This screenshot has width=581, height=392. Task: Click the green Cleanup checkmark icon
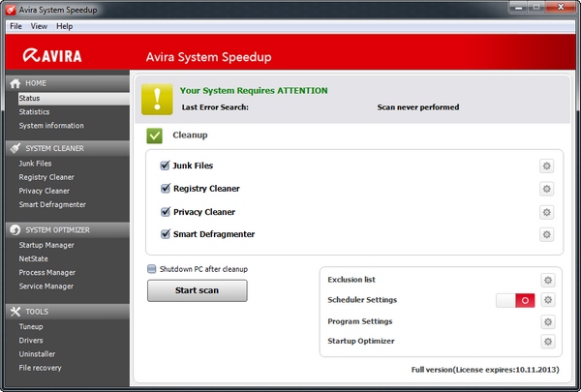point(155,136)
